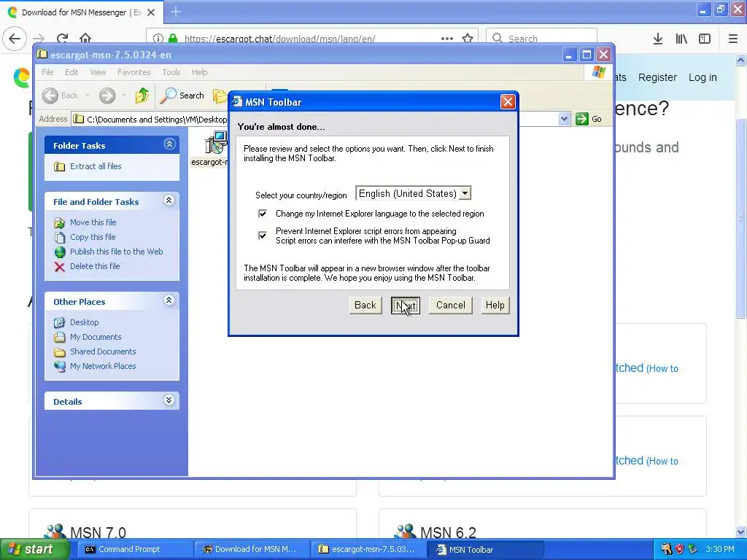This screenshot has height=560, width=747.
Task: Open Explorer Help menu
Action: pos(200,72)
